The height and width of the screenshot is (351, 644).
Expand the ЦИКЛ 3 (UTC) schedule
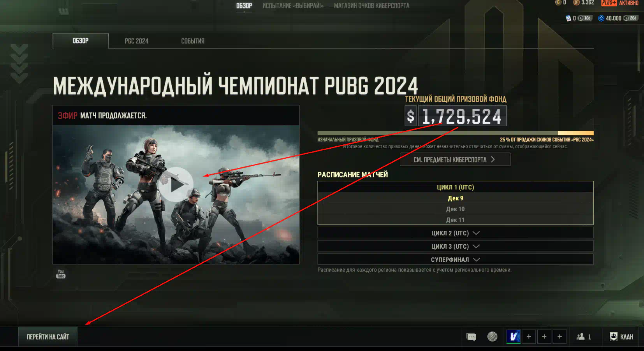tap(456, 246)
